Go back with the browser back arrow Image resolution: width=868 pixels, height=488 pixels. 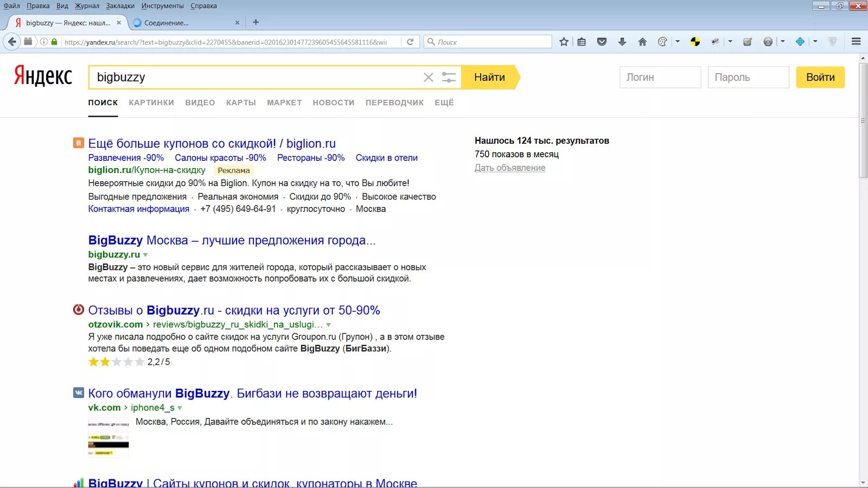click(x=12, y=42)
